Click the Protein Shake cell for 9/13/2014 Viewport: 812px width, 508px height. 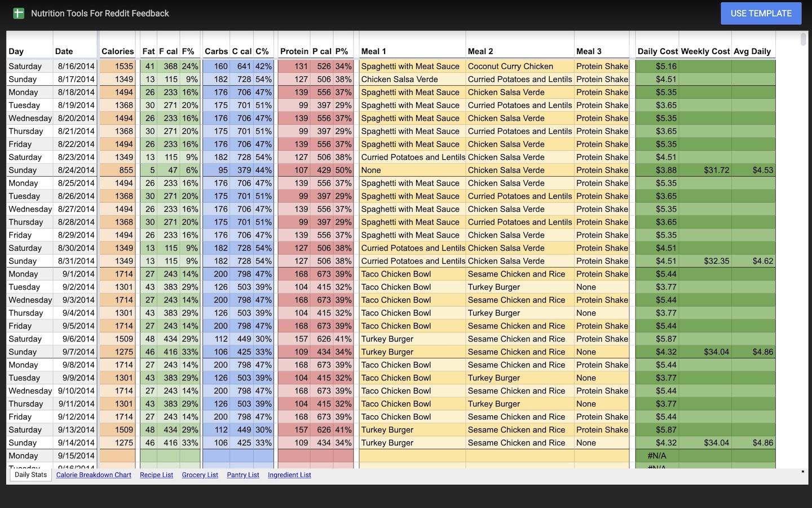pos(602,430)
